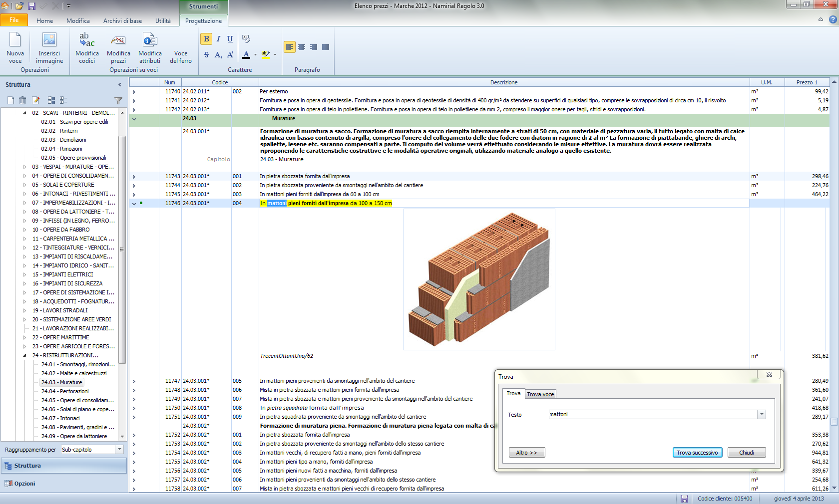Expand chapter 03 - VESPAI - MURATURE

point(25,167)
